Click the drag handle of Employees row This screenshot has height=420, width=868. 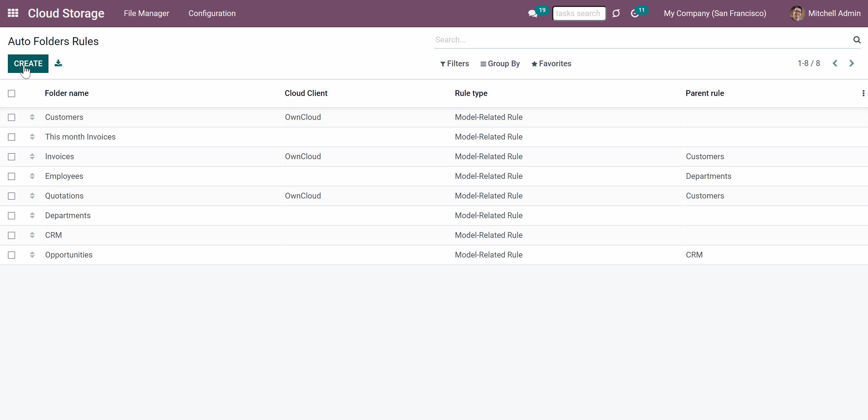[x=32, y=176]
